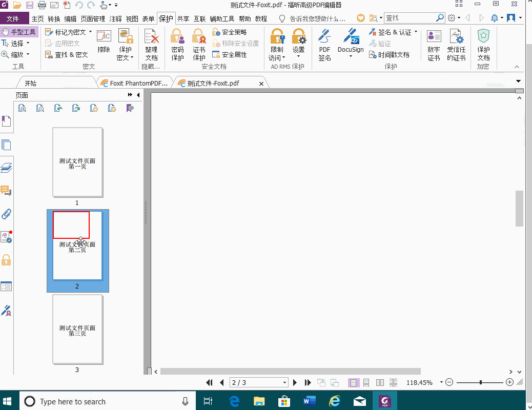Click 查找 & 密文 search and redact
Screen dimensions: 532x410
tap(67, 55)
